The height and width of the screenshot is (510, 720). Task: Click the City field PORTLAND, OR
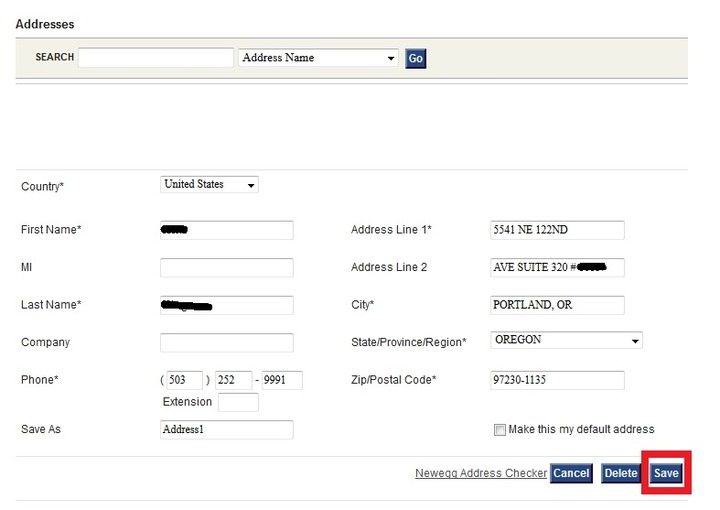click(x=557, y=305)
